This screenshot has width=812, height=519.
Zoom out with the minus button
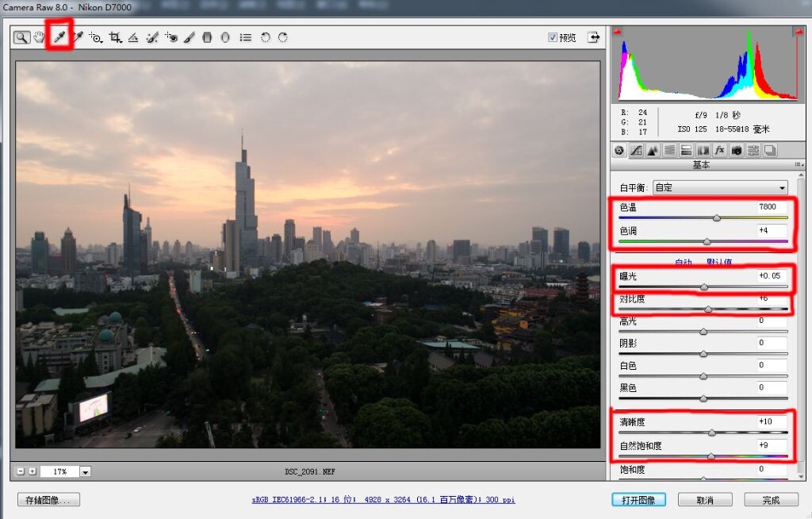(x=21, y=471)
